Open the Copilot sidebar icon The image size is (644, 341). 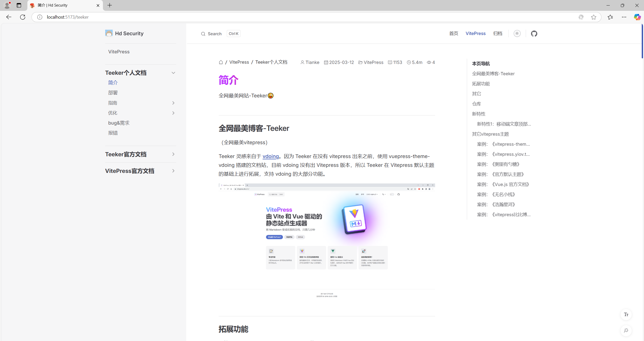pyautogui.click(x=637, y=17)
